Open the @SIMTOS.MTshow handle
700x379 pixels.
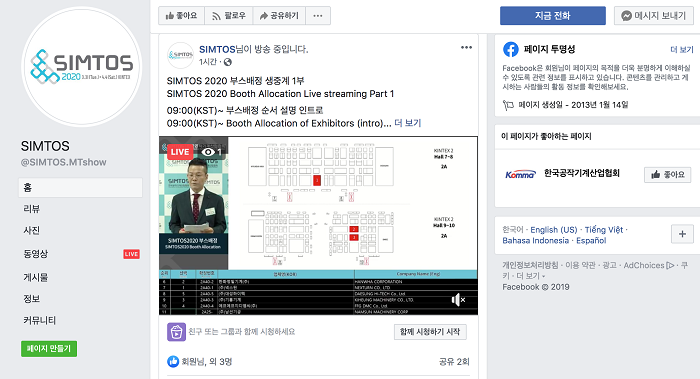[x=63, y=162]
